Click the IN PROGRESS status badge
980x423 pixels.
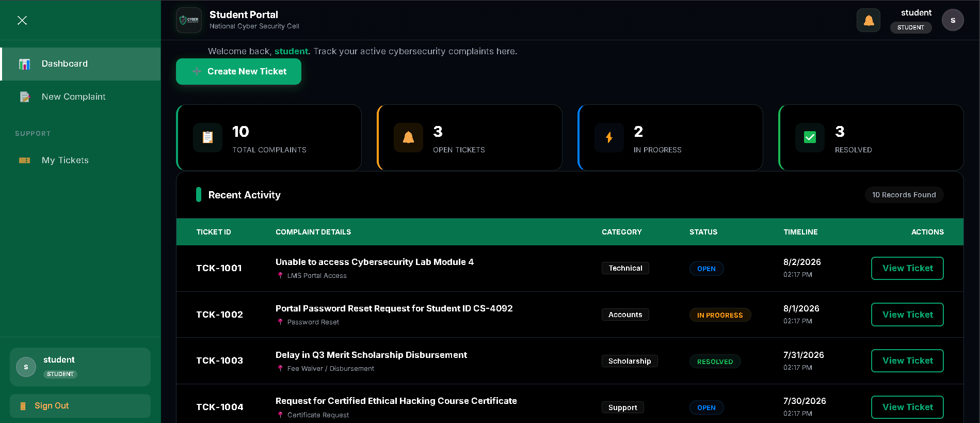(720, 315)
